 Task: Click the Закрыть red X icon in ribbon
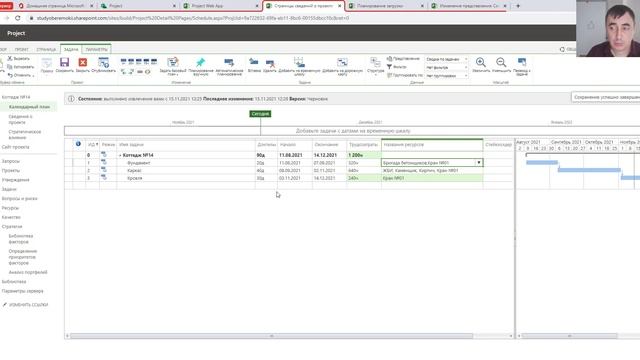point(83,62)
